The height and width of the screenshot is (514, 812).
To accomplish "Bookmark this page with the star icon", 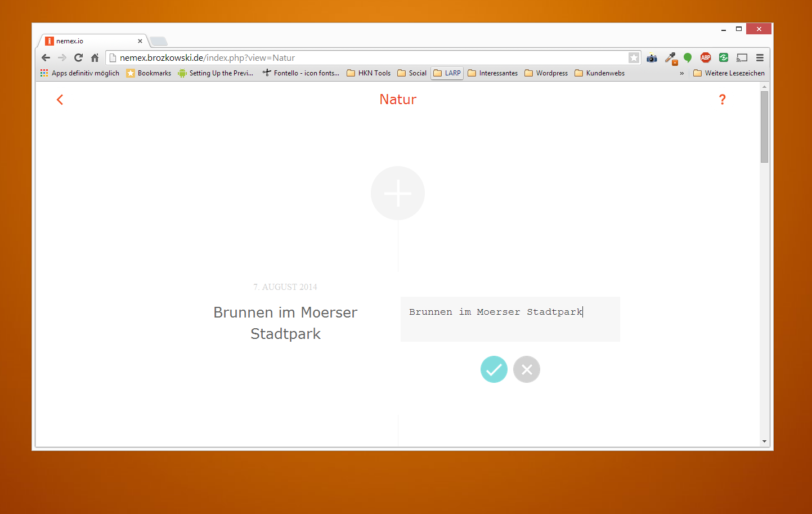I will [634, 57].
